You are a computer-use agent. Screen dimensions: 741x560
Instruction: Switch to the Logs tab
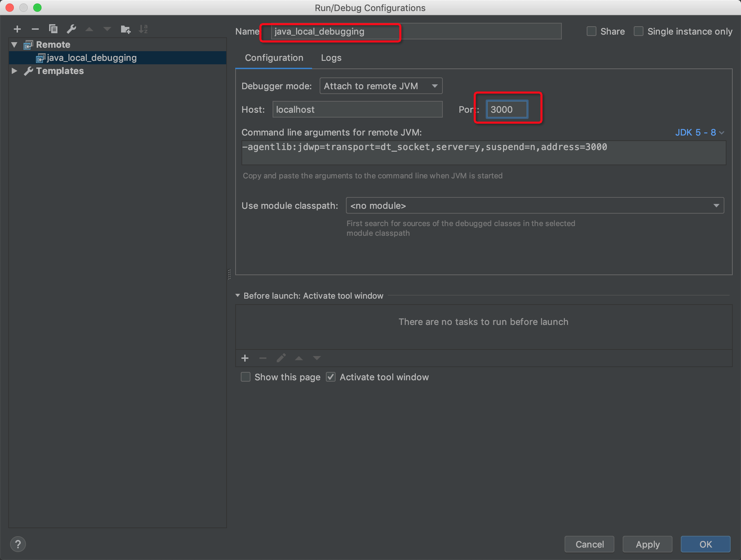[x=331, y=58]
